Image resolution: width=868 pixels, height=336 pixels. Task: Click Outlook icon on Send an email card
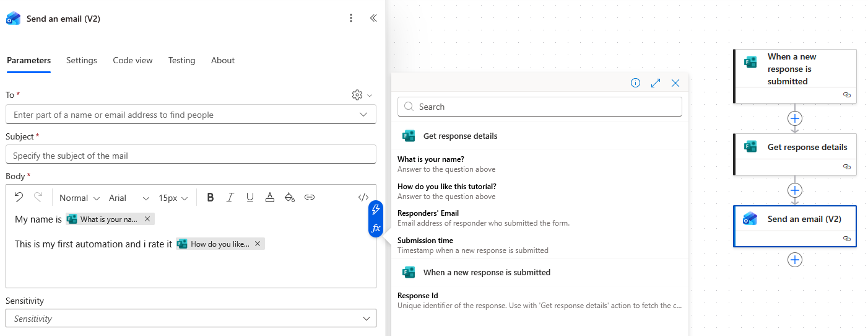751,218
